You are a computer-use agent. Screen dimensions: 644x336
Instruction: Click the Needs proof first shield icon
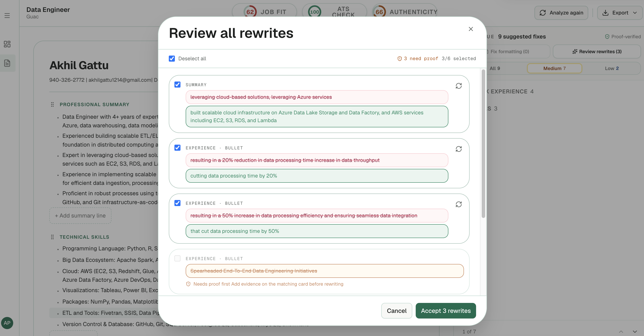coord(188,284)
